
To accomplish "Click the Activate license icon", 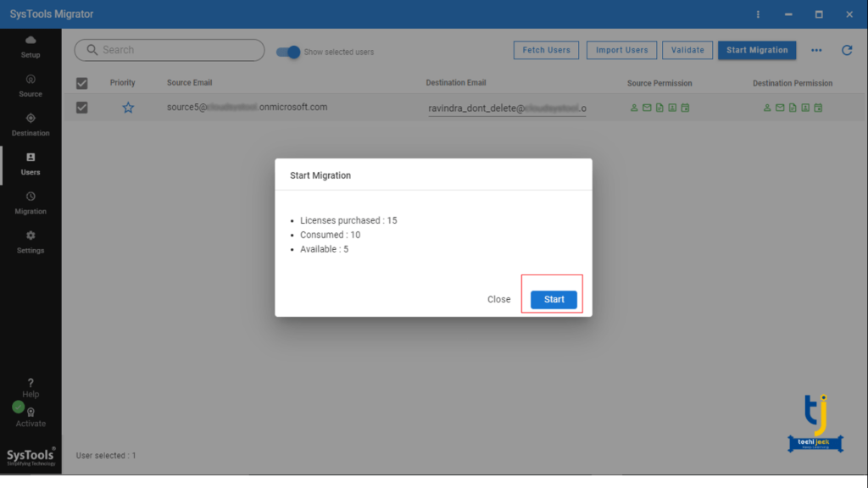I will click(x=31, y=413).
